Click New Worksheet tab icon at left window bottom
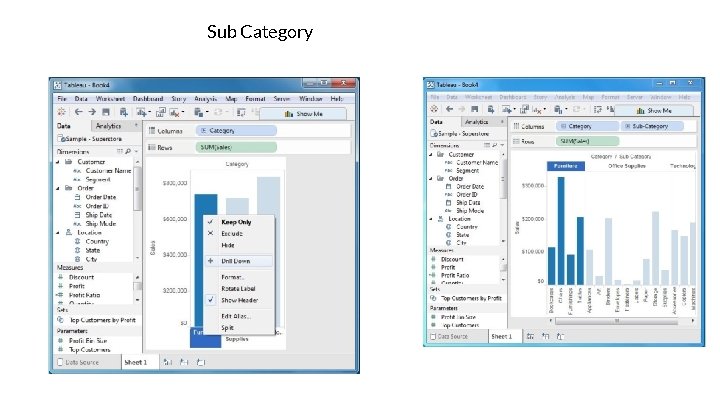 point(168,362)
